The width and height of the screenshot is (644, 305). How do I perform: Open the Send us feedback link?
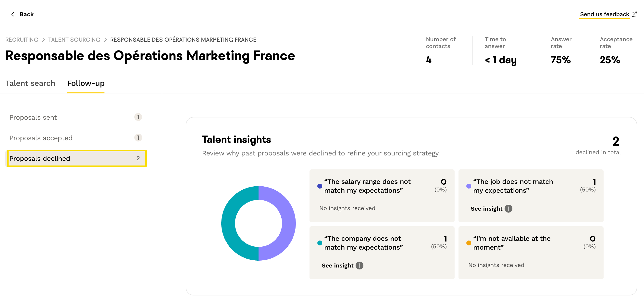tap(604, 14)
